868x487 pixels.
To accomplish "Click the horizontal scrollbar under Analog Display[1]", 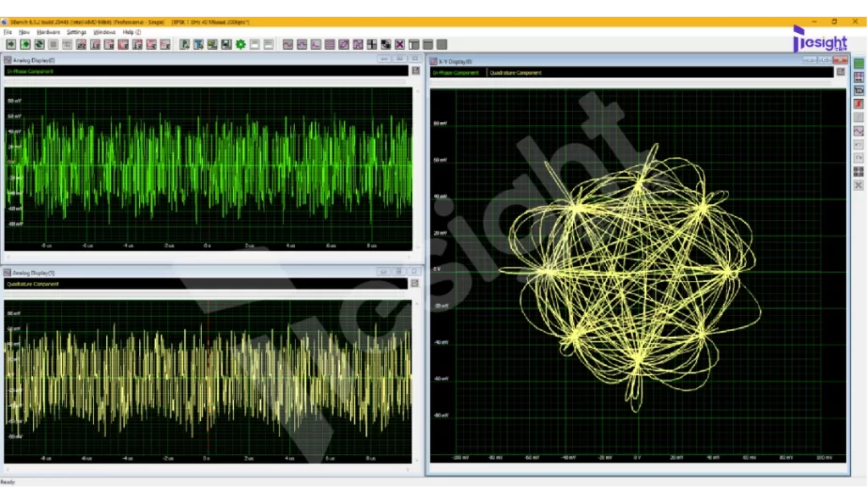I will tap(209, 469).
